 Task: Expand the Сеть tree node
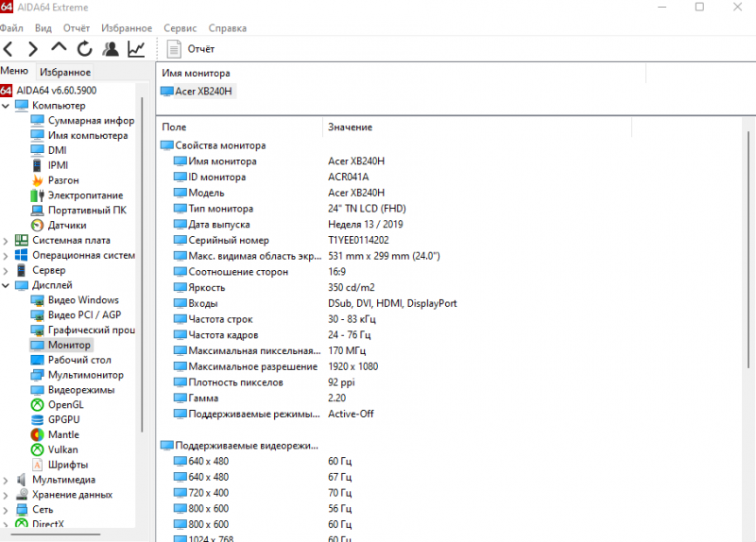(6, 510)
